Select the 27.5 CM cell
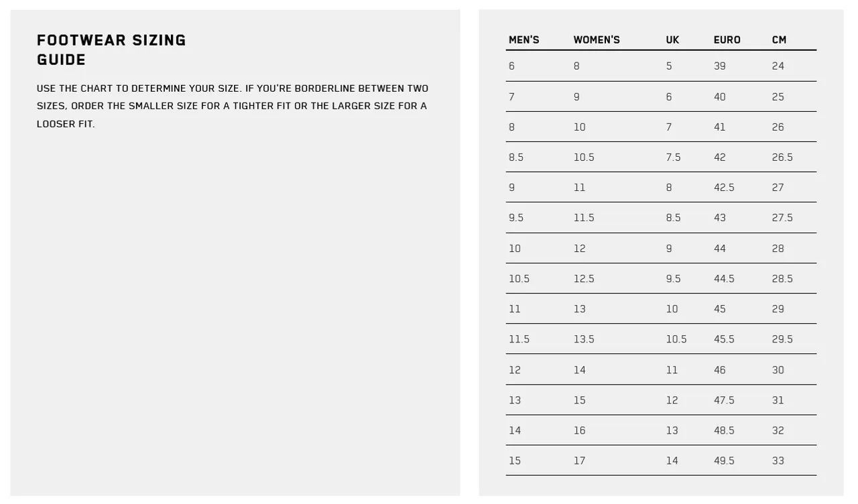Image resolution: width=858 pixels, height=504 pixels. click(782, 218)
